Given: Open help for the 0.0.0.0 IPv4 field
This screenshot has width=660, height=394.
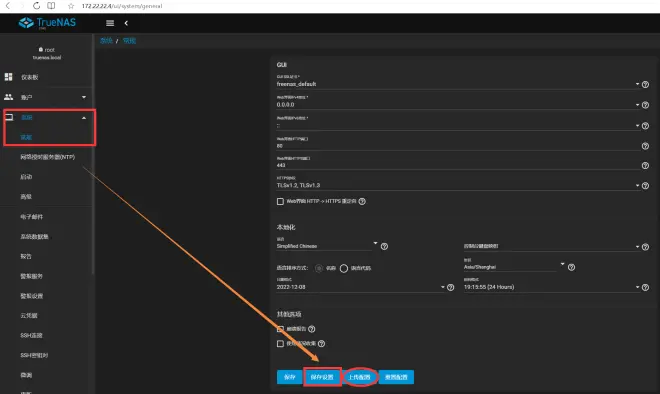Looking at the screenshot, I should (x=645, y=105).
